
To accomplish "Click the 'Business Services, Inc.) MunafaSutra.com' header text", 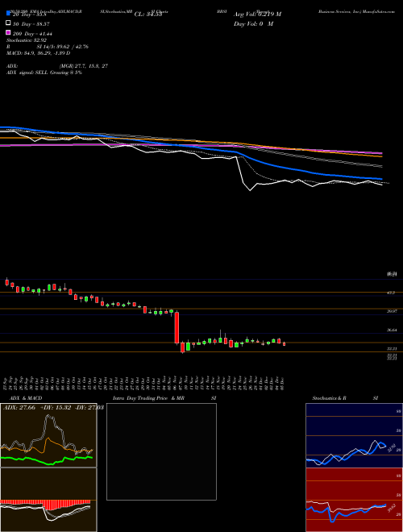I will click(356, 11).
